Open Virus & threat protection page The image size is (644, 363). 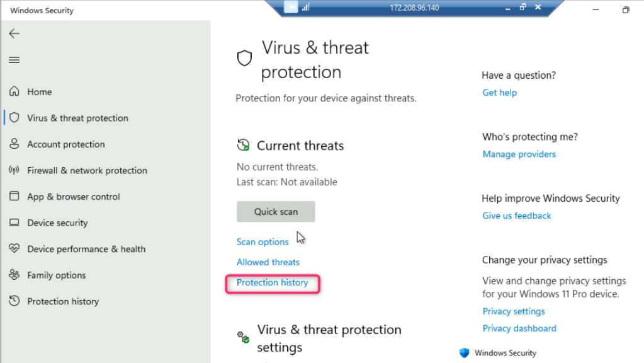[77, 118]
